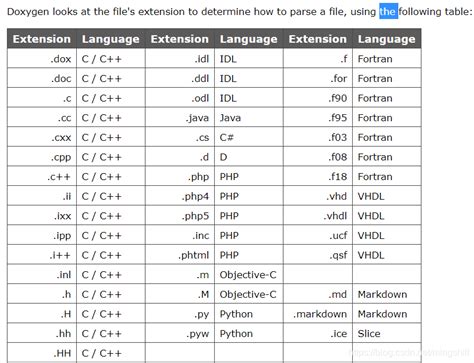Click the .pyw extension cell
The image size is (474, 363).
pyautogui.click(x=180, y=333)
